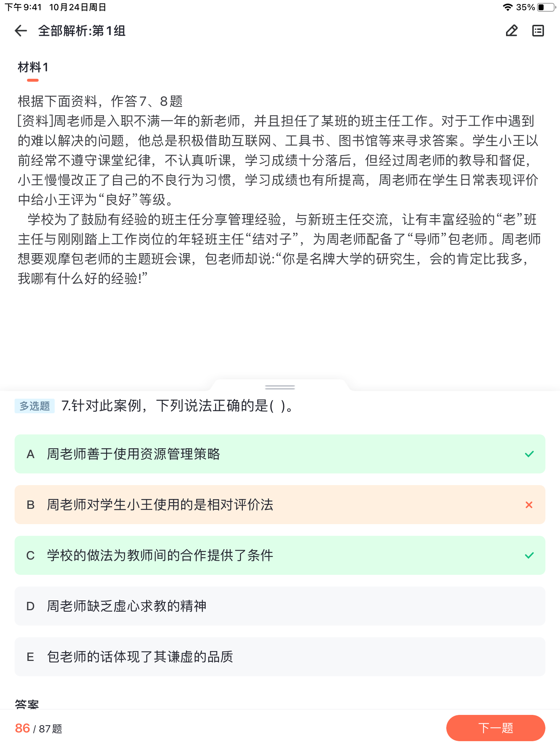Image resolution: width=560 pixels, height=747 pixels.
Task: Go to next question with 下一题
Action: pyautogui.click(x=495, y=728)
